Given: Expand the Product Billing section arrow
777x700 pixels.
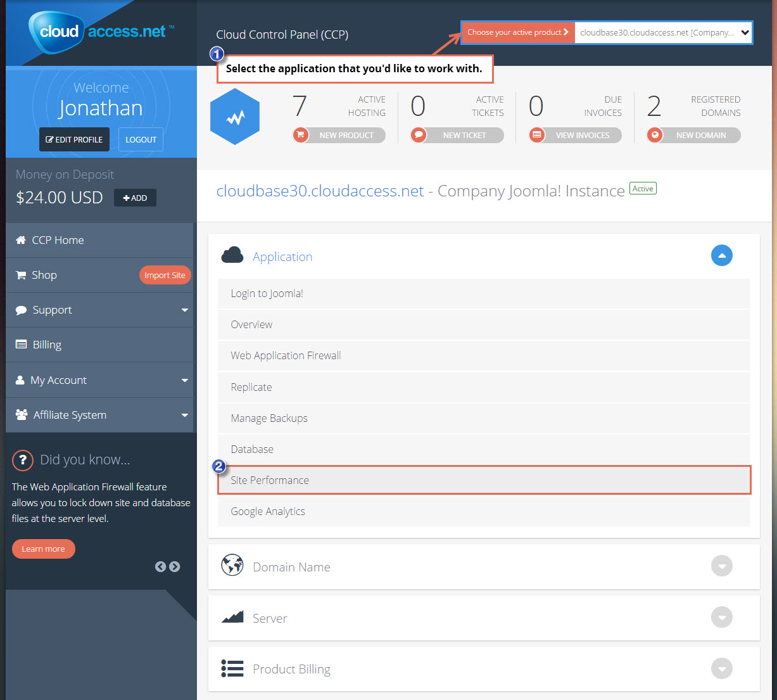Looking at the screenshot, I should [722, 668].
